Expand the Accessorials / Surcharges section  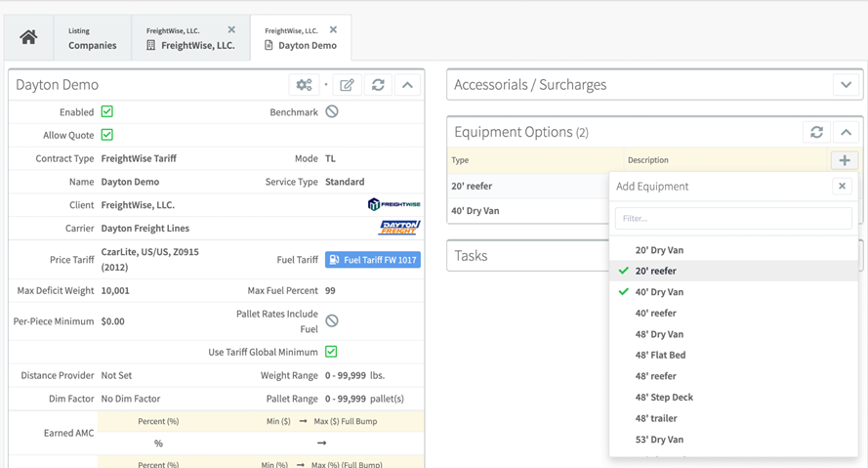click(846, 85)
